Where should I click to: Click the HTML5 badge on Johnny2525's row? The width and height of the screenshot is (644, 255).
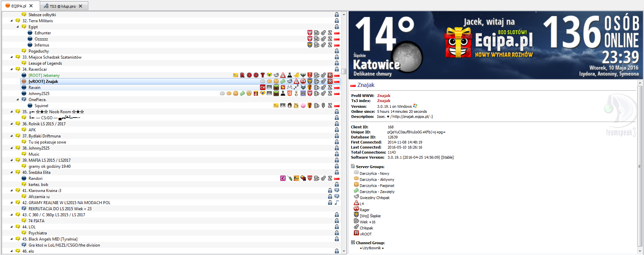[x=290, y=94]
